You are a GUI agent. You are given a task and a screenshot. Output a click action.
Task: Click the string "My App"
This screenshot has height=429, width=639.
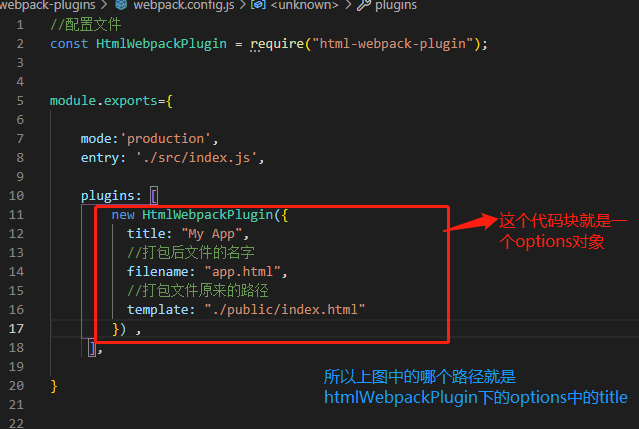[x=212, y=234]
